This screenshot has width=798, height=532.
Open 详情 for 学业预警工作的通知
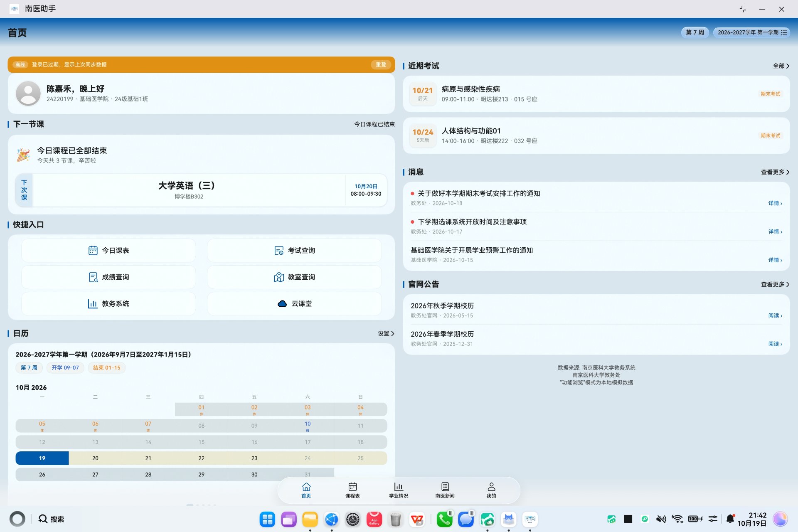pyautogui.click(x=775, y=260)
